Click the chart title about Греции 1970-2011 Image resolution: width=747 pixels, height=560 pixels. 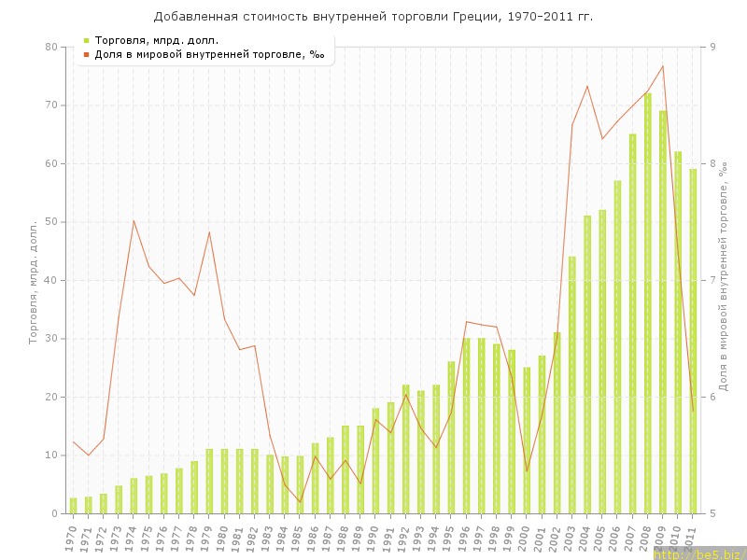click(x=373, y=17)
